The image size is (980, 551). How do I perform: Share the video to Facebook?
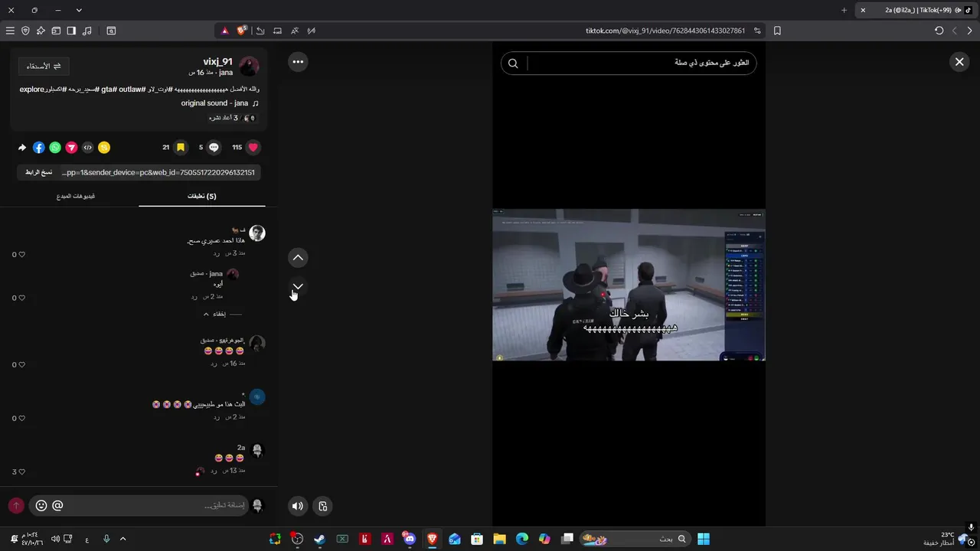(39, 148)
